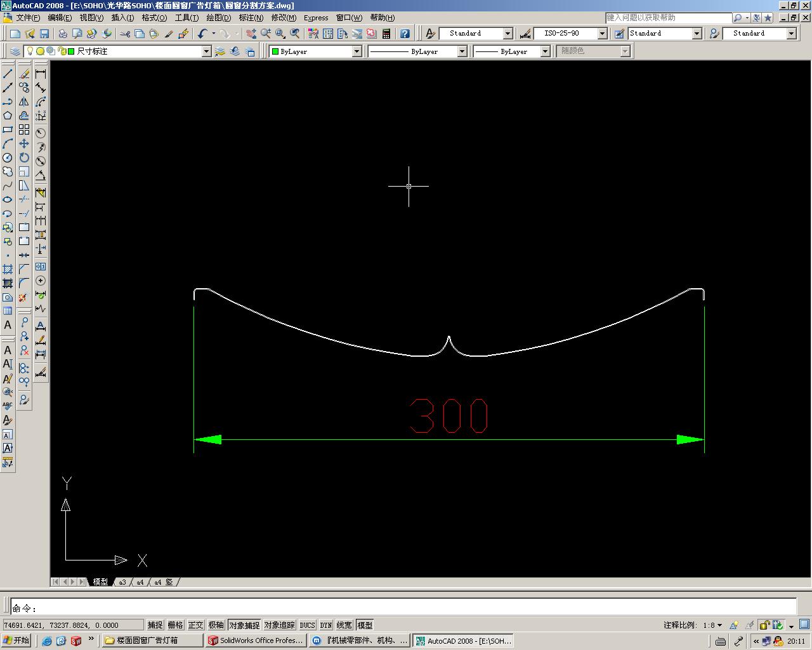
Task: Select the Table tool
Action: click(8, 311)
